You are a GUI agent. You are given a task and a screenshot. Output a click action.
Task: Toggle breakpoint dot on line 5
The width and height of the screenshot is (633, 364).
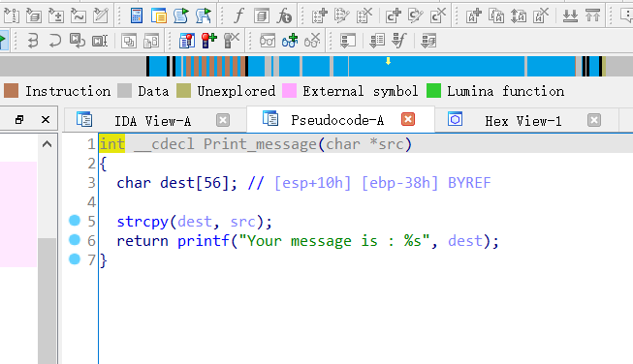pyautogui.click(x=75, y=221)
